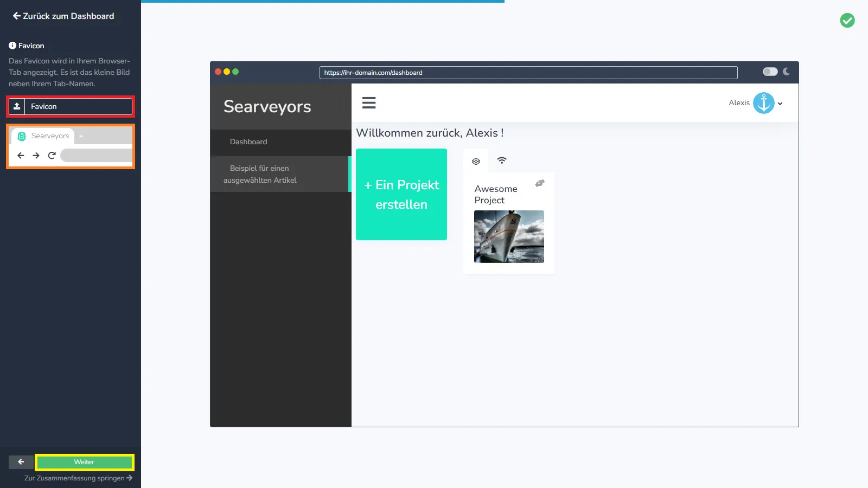Click the Alexis user name
This screenshot has width=868, height=488.
tap(739, 103)
